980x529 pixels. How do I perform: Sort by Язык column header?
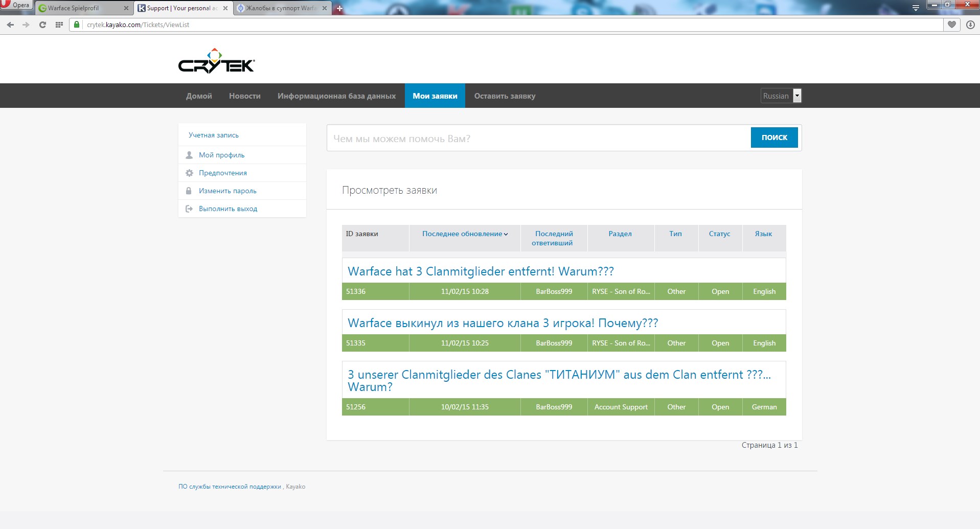coord(763,234)
